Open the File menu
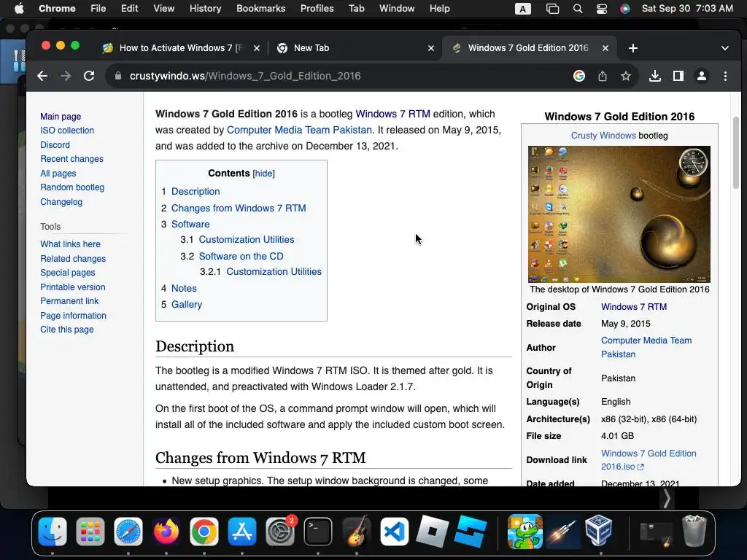The image size is (747, 560). 98,9
